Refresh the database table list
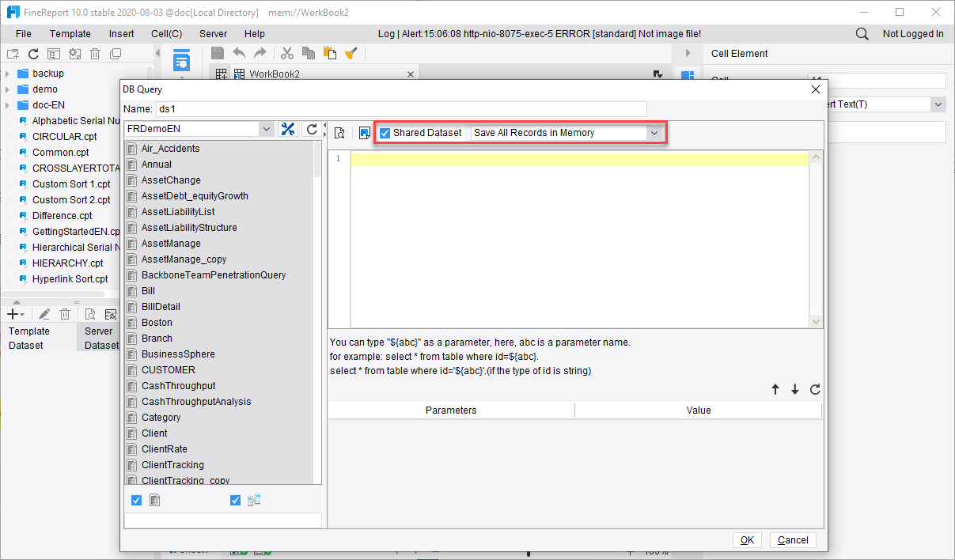Image resolution: width=955 pixels, height=560 pixels. coord(313,130)
